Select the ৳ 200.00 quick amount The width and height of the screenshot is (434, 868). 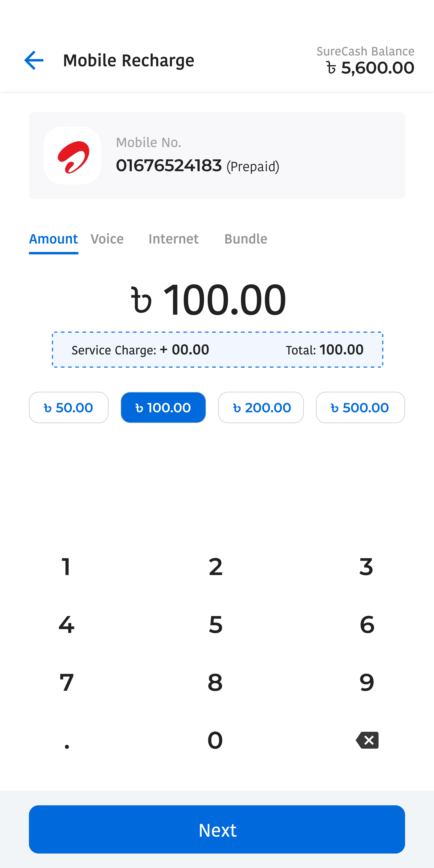click(261, 407)
